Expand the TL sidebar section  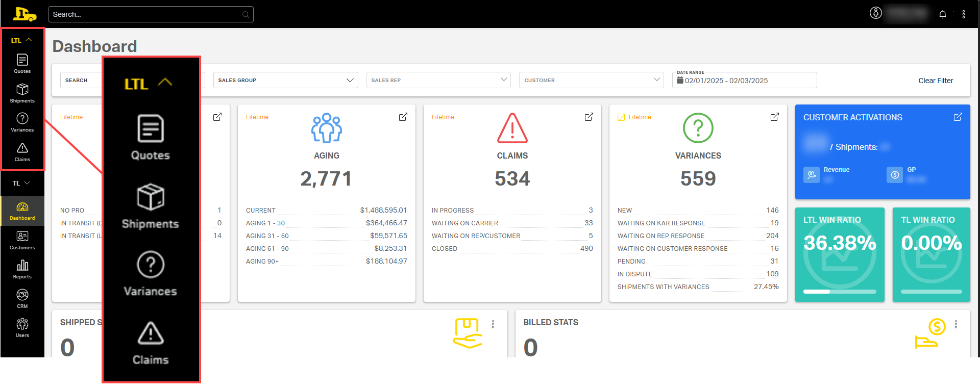[x=22, y=183]
